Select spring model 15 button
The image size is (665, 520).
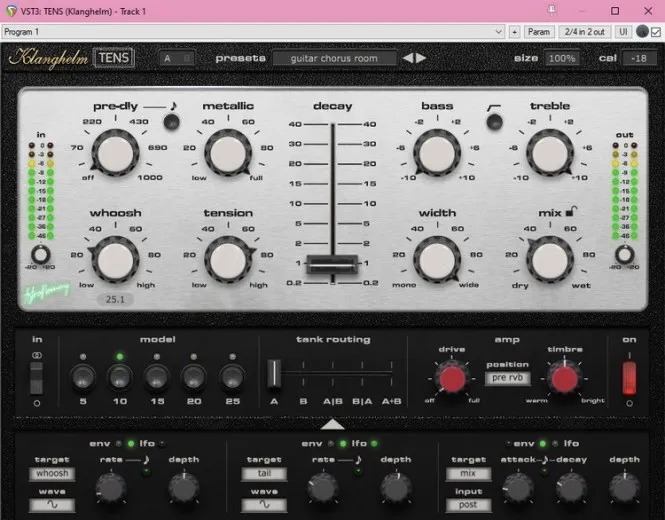[156, 376]
